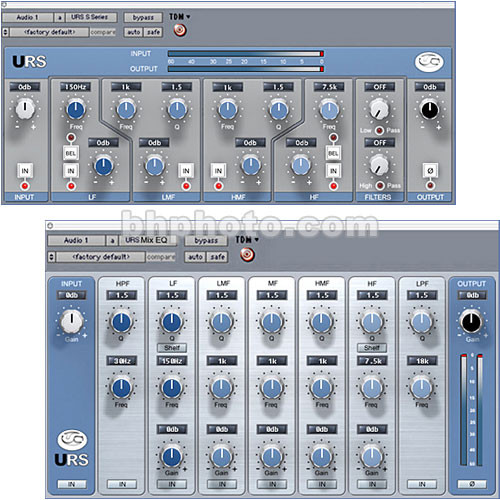Click the Mix EQ black output Gain knob
The width and height of the screenshot is (500, 500).
coord(471,322)
